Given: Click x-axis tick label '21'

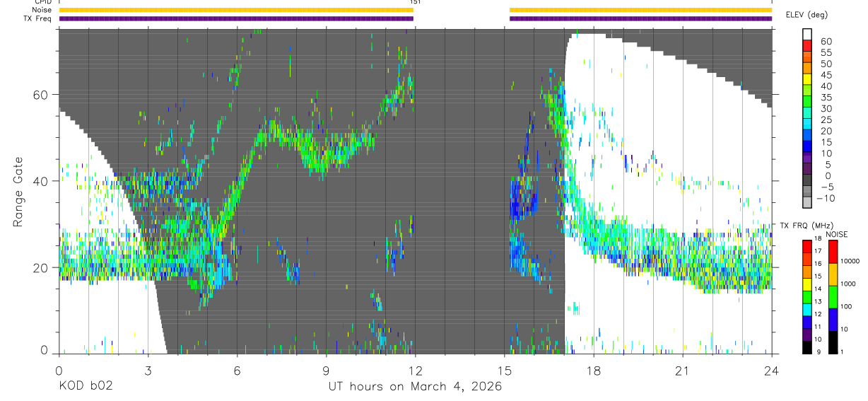Looking at the screenshot, I should click(683, 370).
